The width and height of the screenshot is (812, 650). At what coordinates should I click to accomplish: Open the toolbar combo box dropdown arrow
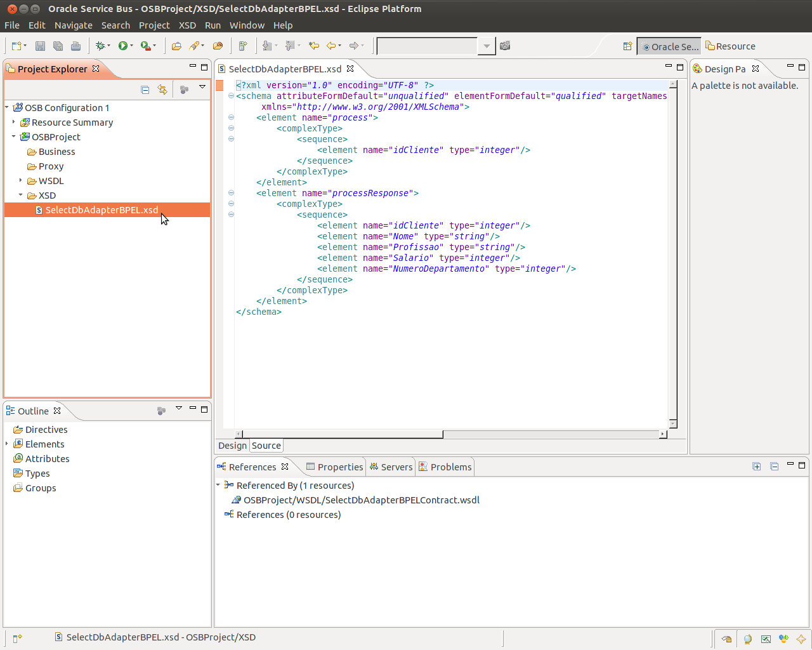[487, 46]
